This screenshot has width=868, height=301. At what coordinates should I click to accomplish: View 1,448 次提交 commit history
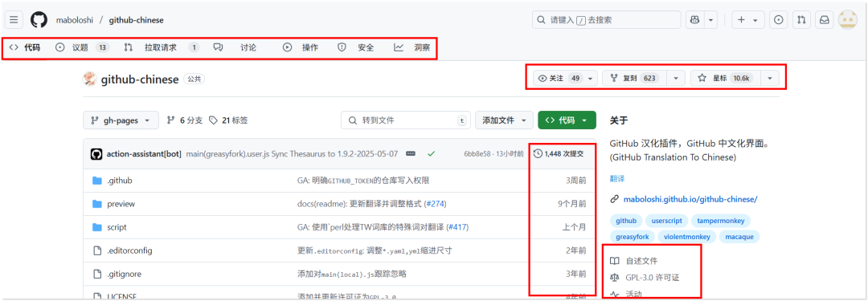click(559, 153)
